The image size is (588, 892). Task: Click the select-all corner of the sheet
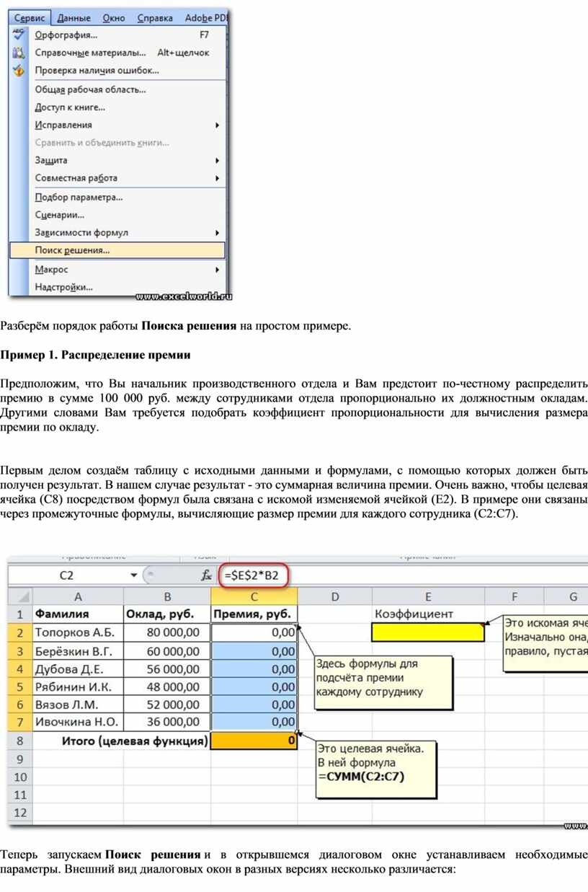(x=20, y=596)
